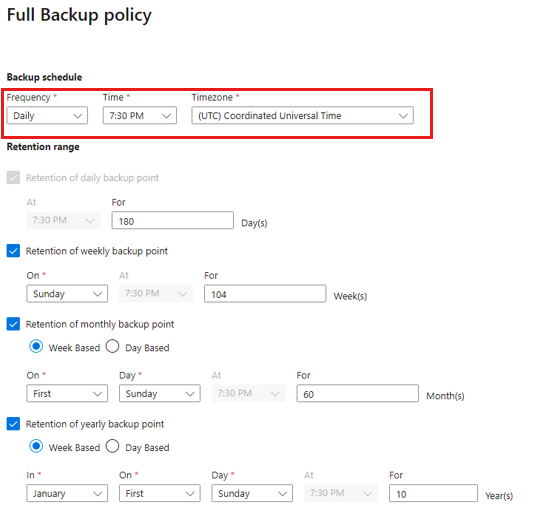Open the backup Time dropdown showing 7:30 PM
The height and width of the screenshot is (506, 545).
click(139, 115)
